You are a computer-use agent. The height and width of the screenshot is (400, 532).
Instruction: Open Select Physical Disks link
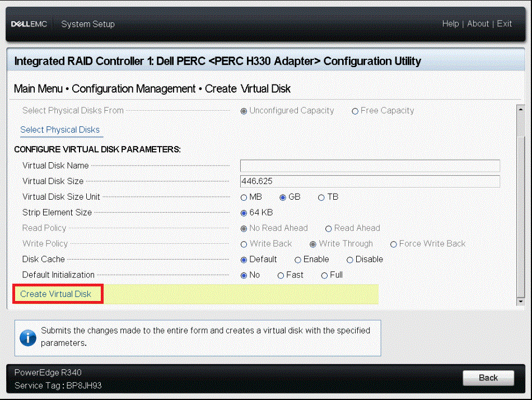tap(60, 129)
